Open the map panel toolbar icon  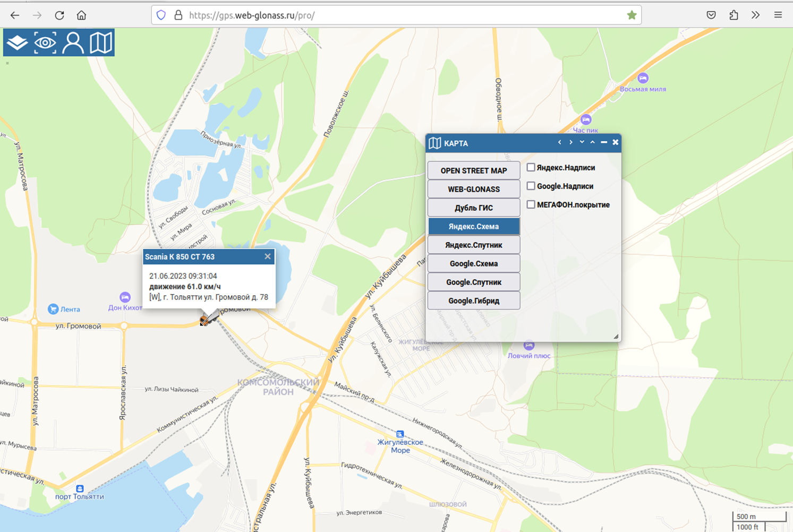click(x=101, y=43)
